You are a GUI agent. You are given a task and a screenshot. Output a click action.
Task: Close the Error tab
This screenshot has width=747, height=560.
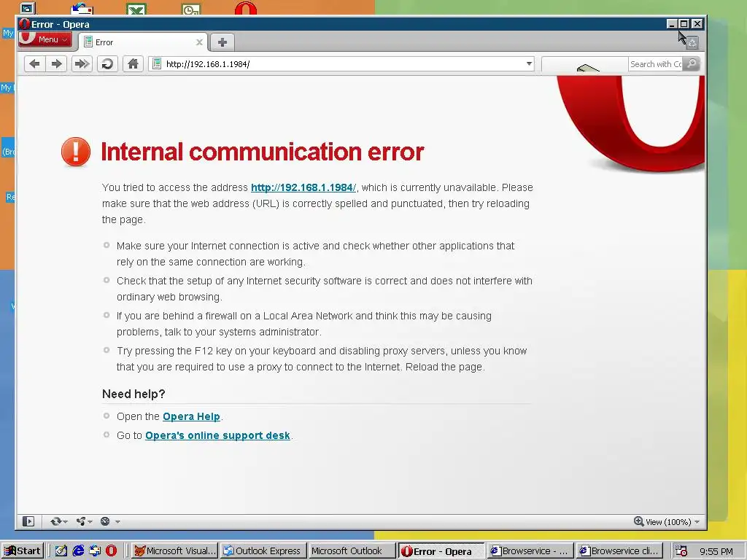(199, 42)
